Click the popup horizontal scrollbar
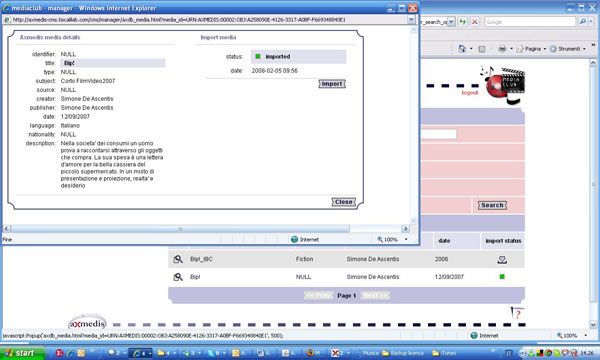This screenshot has height=360, width=600. (x=180, y=229)
